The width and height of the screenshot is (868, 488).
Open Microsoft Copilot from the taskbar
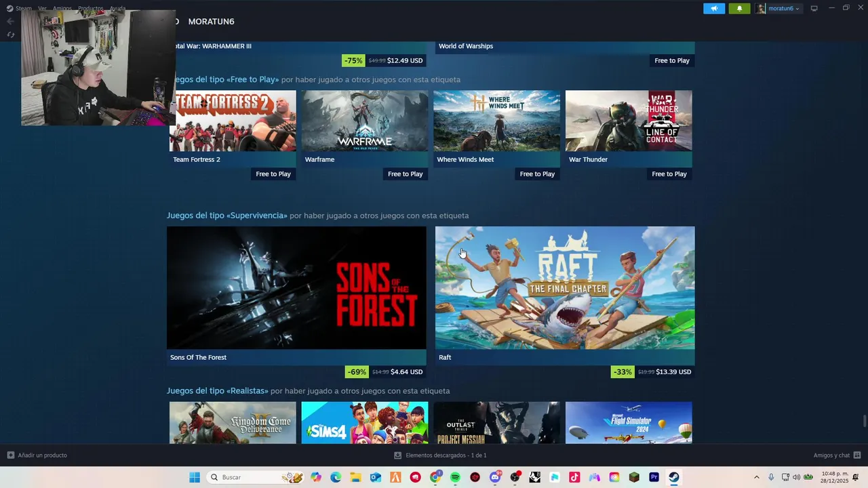click(x=316, y=477)
